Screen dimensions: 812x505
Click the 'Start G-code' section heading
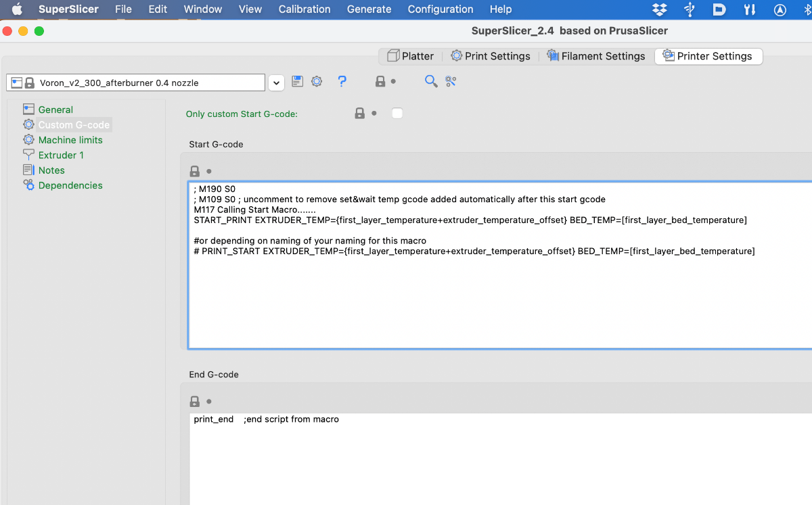pos(216,144)
